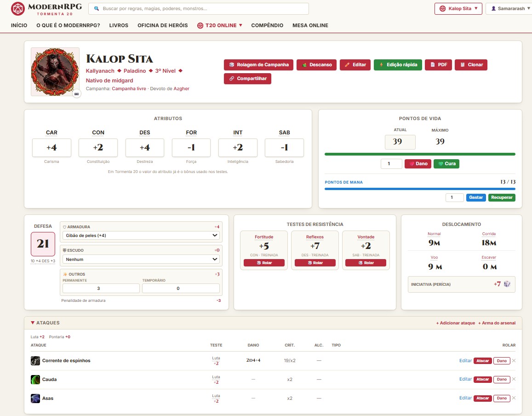Expand the T20 ONLINE menu
532x416 pixels.
tap(219, 25)
